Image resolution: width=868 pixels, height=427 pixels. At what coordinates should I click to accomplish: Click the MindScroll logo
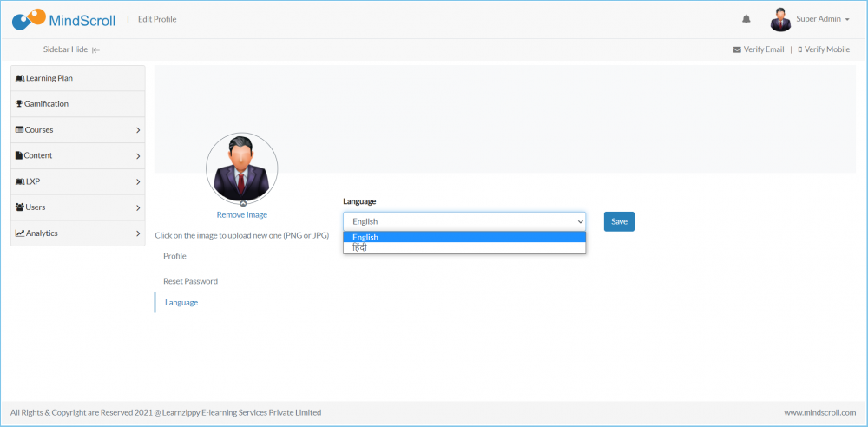[x=63, y=20]
